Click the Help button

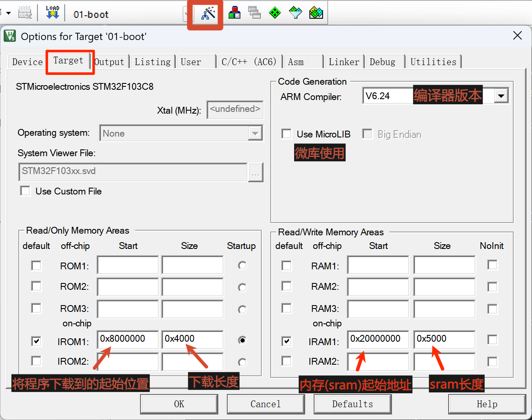pyautogui.click(x=487, y=404)
